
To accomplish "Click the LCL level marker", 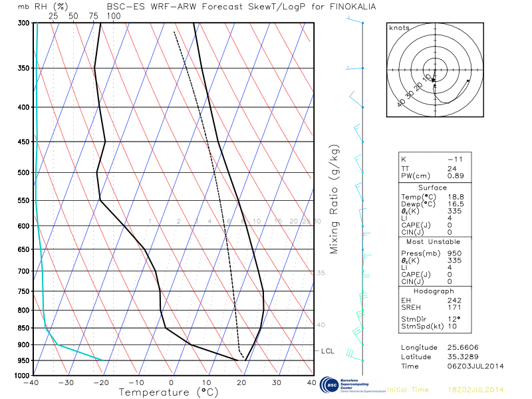I will click(x=327, y=350).
